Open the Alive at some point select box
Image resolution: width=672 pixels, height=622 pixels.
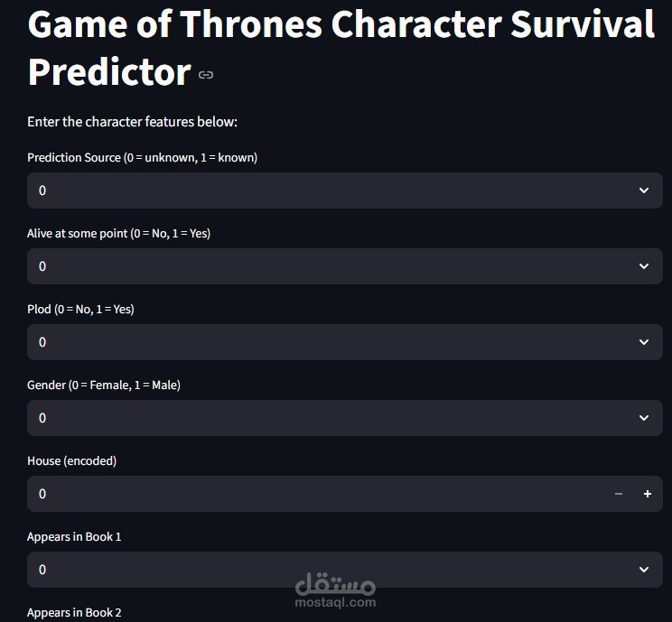click(x=316, y=266)
